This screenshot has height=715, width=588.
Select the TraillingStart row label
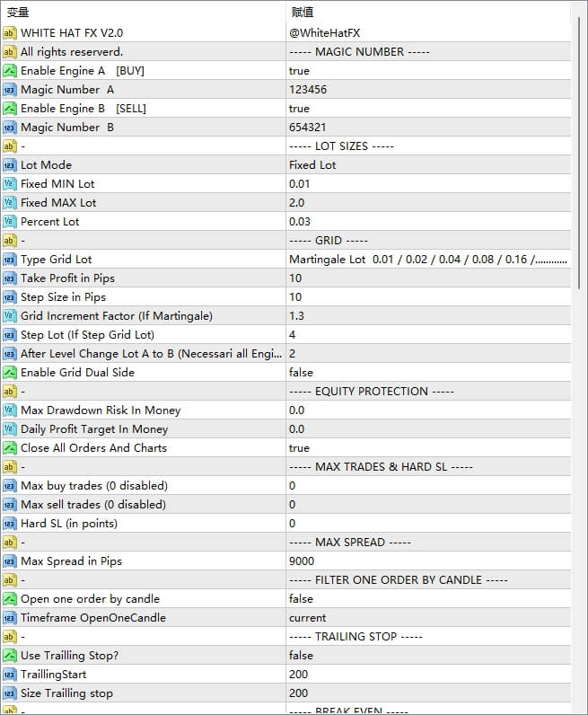tap(53, 675)
